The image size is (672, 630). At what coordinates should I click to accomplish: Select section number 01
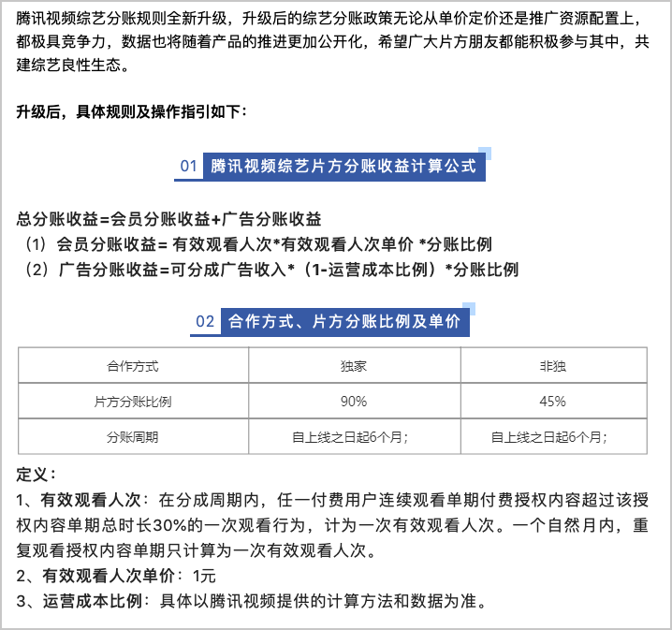[188, 167]
